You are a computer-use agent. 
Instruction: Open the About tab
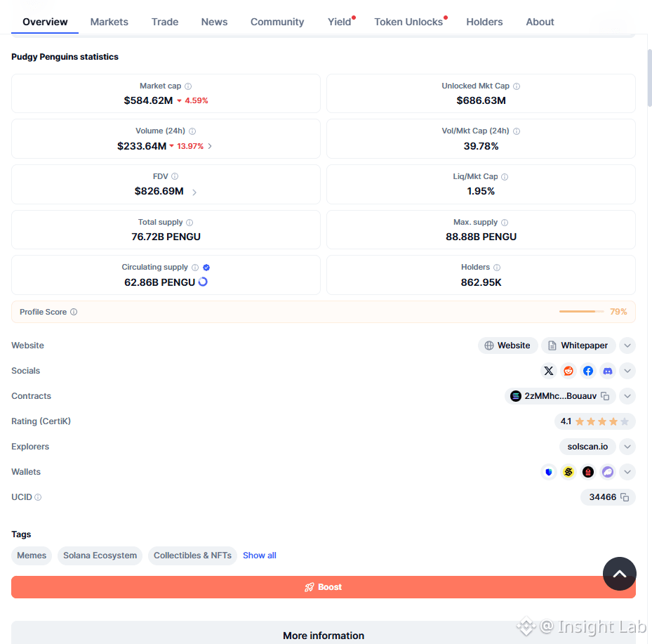coord(540,22)
